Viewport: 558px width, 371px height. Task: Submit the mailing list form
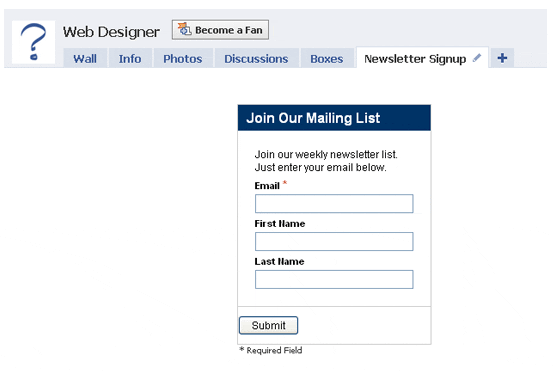[268, 325]
